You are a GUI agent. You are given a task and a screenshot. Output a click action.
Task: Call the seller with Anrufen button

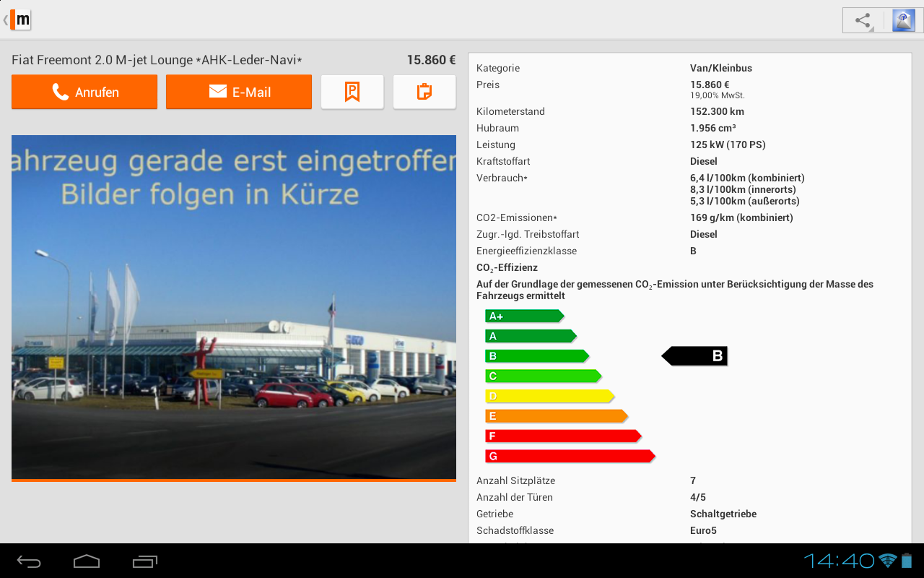pos(84,92)
